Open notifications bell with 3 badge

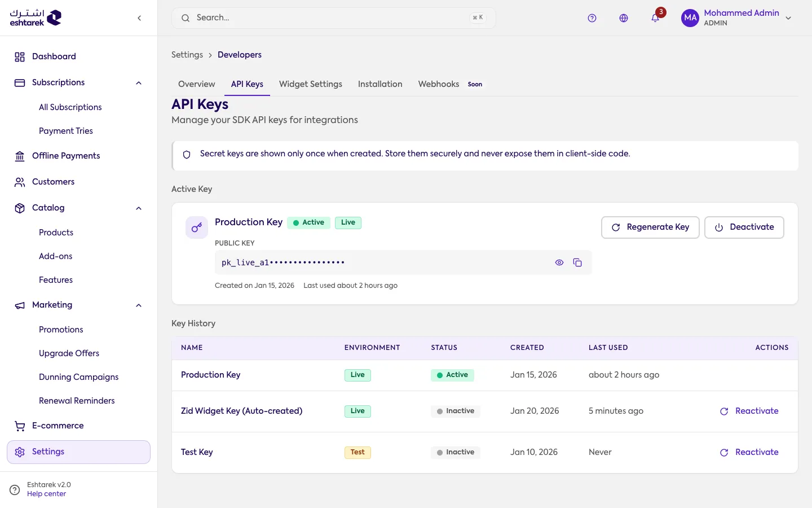tap(655, 18)
